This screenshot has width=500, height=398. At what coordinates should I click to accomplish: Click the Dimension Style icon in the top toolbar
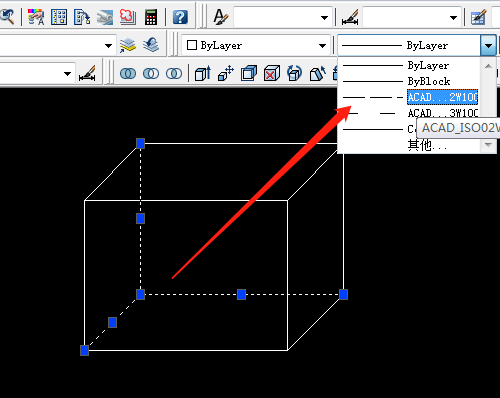pyautogui.click(x=350, y=17)
